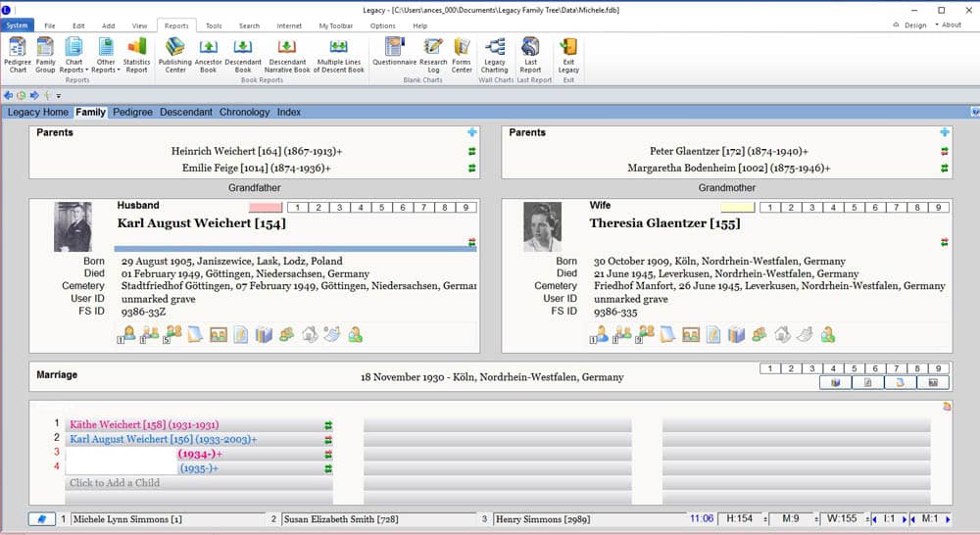Viewport: 980px width, 535px height.
Task: Open the Forms Center
Action: point(462,55)
